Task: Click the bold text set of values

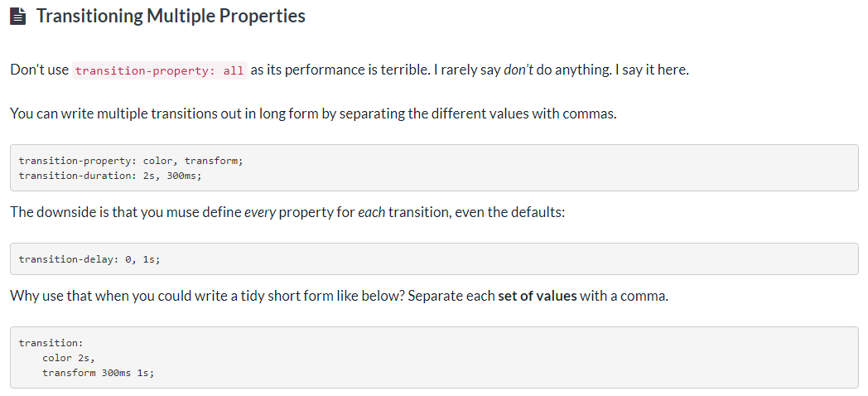Action: (537, 296)
